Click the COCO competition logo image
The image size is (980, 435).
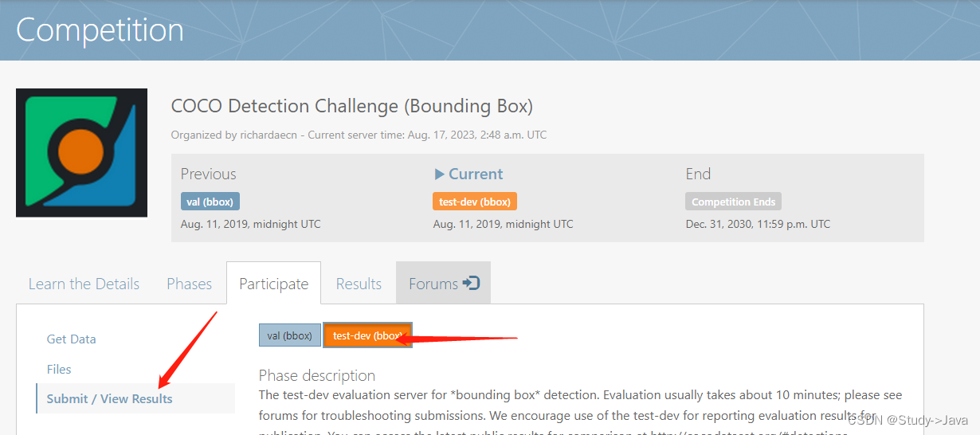coord(82,153)
